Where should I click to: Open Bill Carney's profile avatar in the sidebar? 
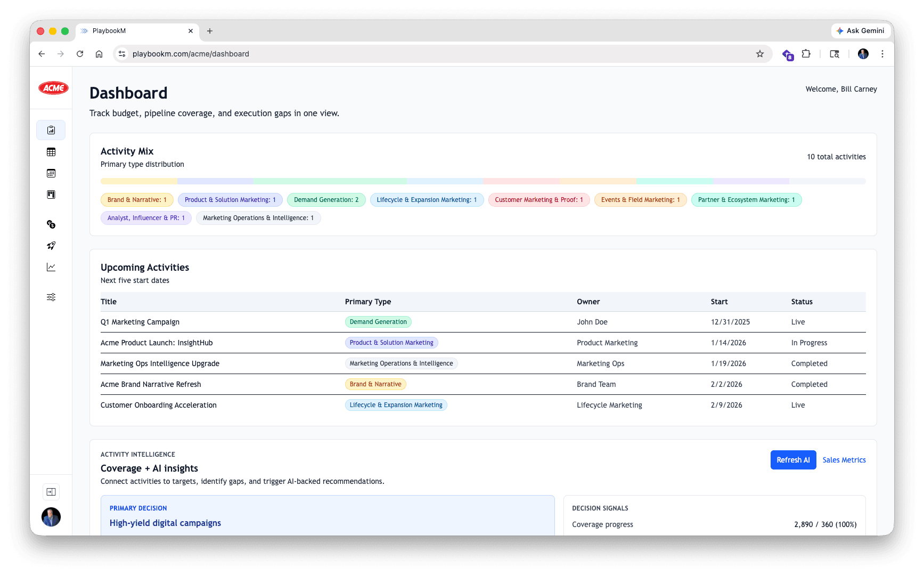[x=51, y=516]
